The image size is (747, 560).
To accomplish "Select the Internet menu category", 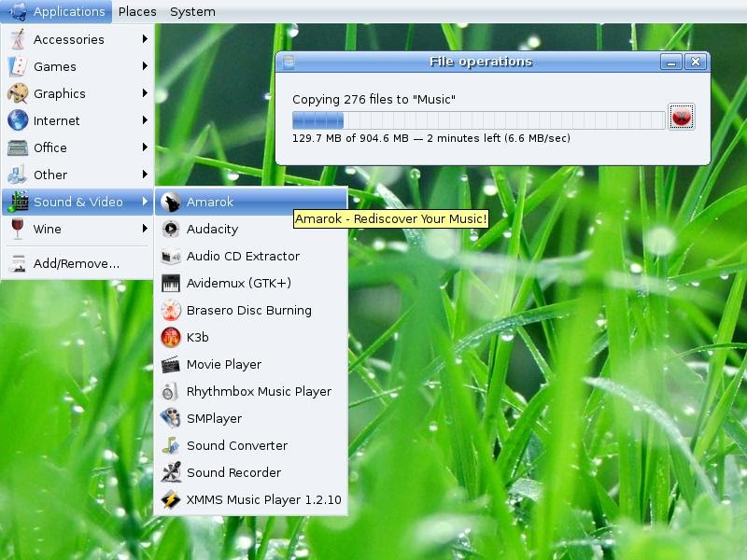I will pos(78,120).
